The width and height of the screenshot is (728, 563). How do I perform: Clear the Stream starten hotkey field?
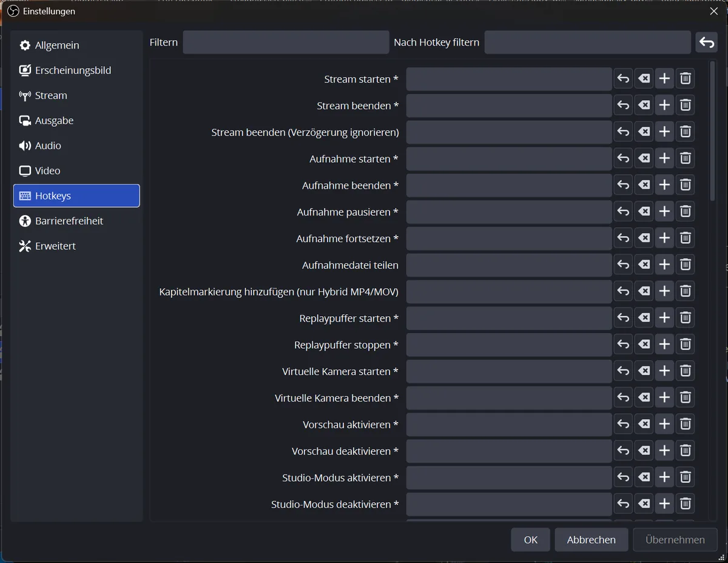coord(644,79)
